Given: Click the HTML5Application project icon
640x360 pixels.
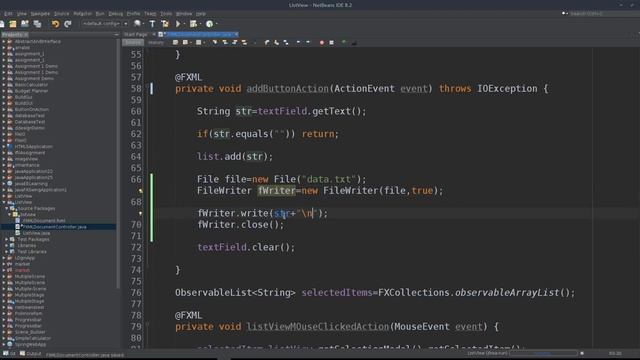Looking at the screenshot, I should point(10,147).
